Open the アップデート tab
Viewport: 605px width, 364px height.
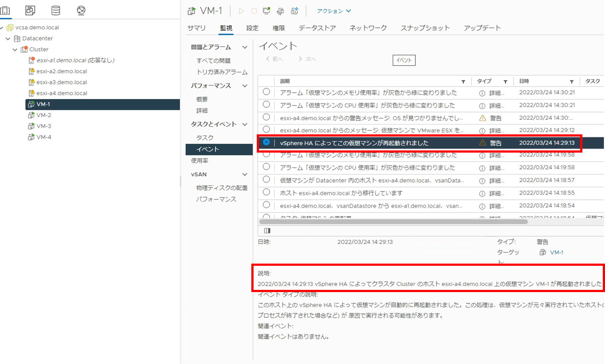pos(482,28)
